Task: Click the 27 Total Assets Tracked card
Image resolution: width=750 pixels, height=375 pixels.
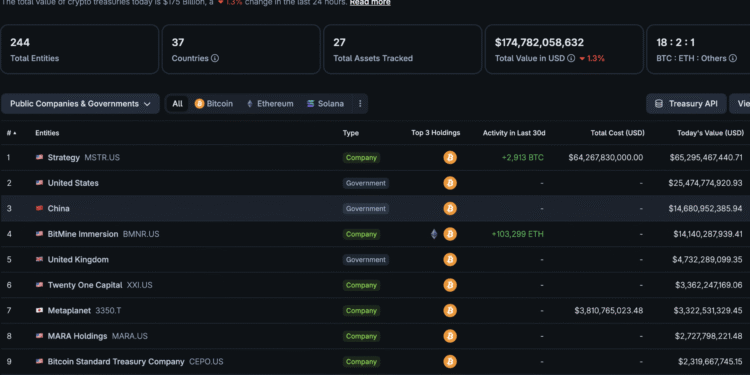Action: pos(402,49)
